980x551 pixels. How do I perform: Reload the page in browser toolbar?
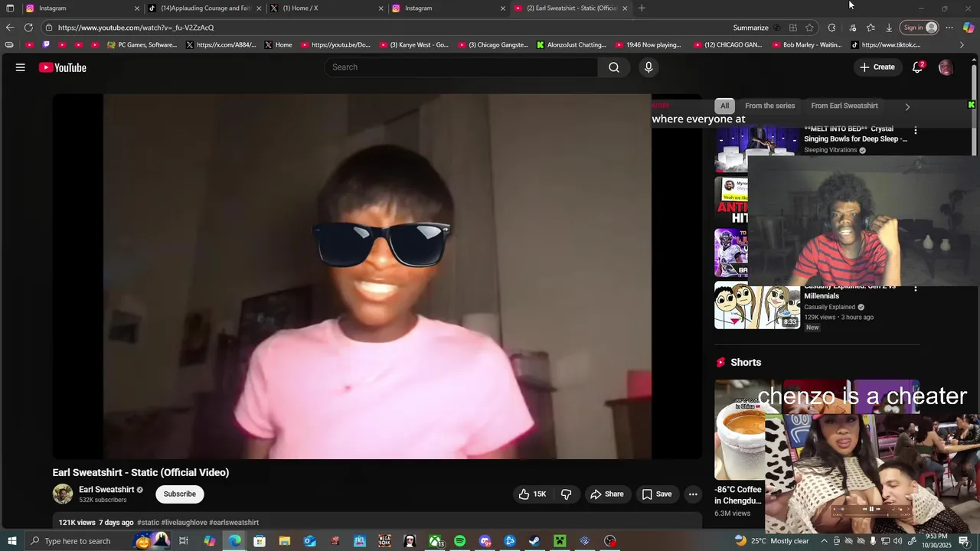(28, 28)
